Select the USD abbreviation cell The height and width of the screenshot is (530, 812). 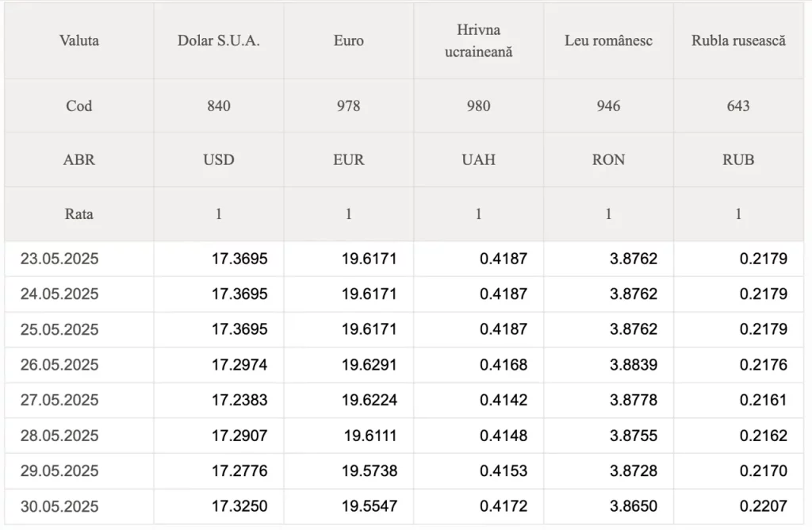[219, 159]
